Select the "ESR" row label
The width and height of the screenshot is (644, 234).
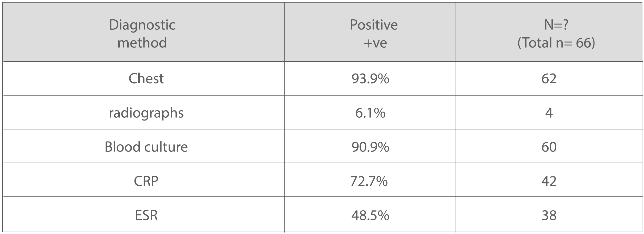146,216
